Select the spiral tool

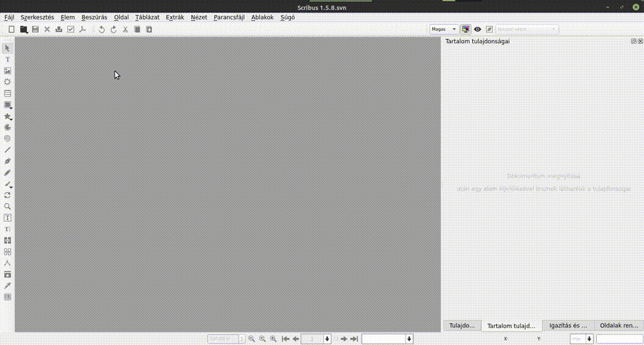coord(8,139)
